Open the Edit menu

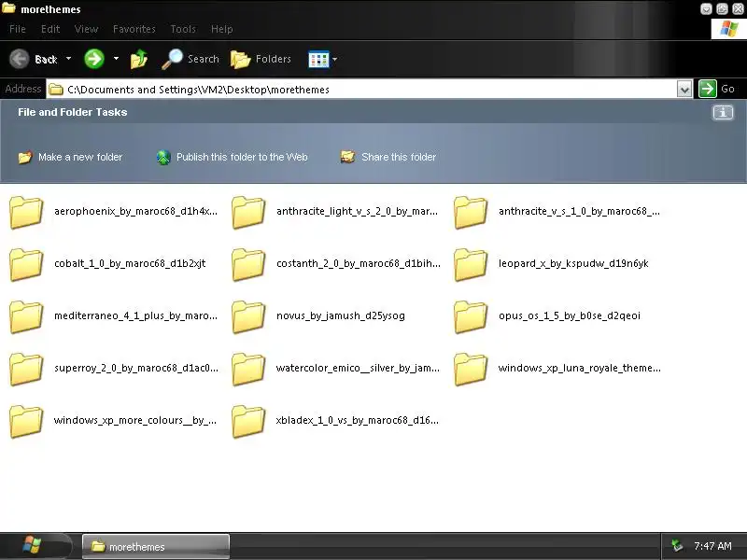point(50,29)
